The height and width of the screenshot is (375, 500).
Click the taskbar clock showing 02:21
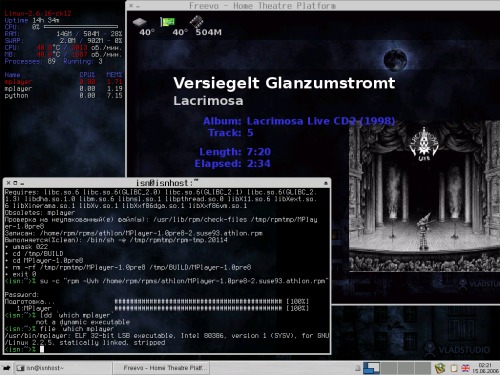tap(485, 368)
